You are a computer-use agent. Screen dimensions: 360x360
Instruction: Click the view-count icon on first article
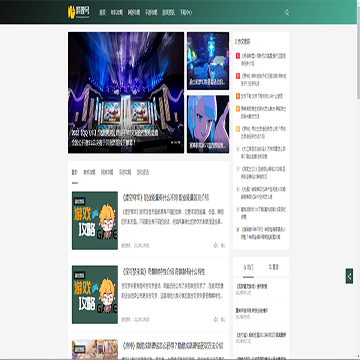coord(223,245)
